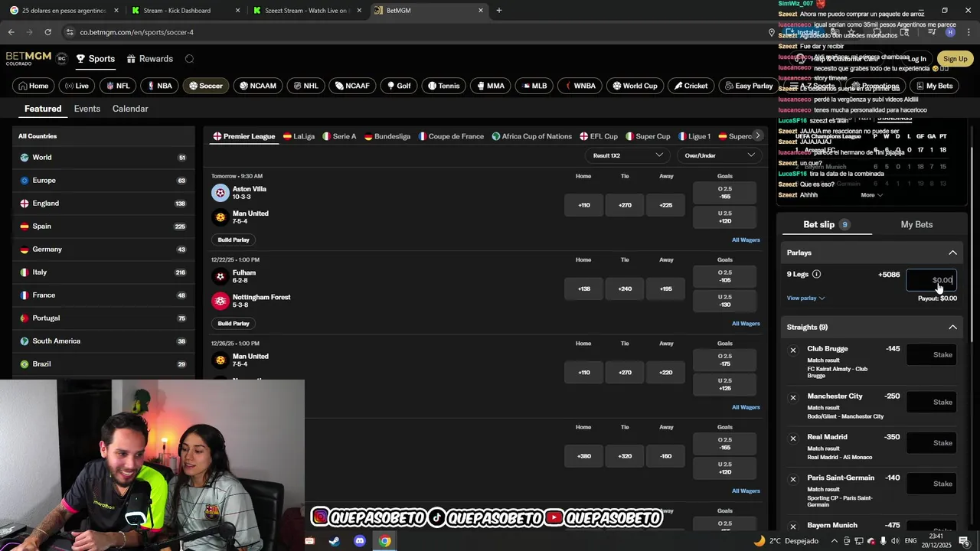Build Parlay for Aston Villa match
980x551 pixels.
pyautogui.click(x=234, y=240)
